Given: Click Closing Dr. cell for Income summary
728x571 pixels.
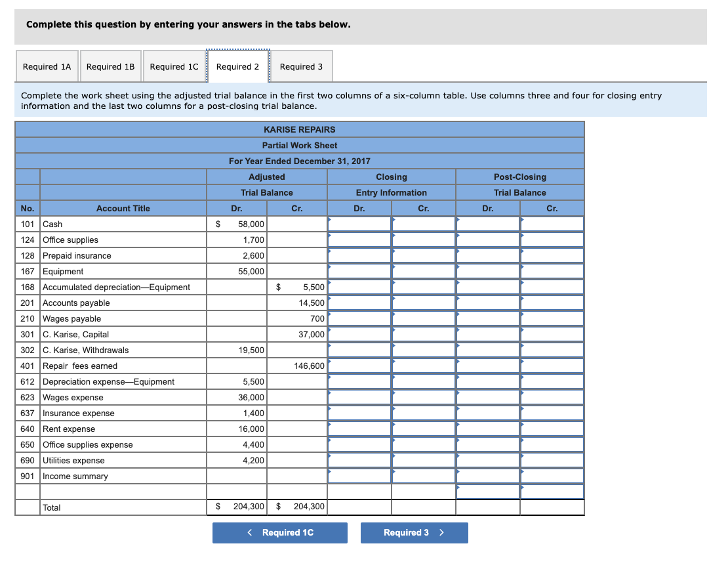Looking at the screenshot, I should (359, 476).
